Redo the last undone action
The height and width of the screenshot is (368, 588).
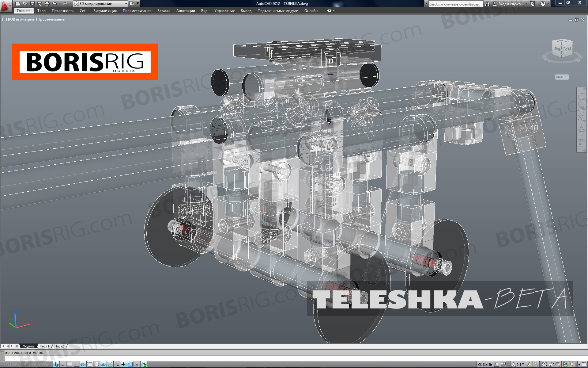(x=65, y=4)
